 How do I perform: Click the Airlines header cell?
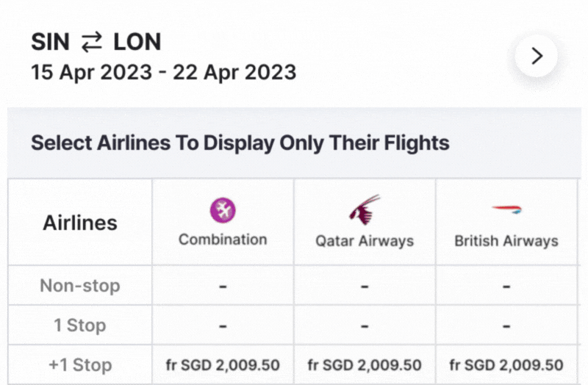(80, 223)
